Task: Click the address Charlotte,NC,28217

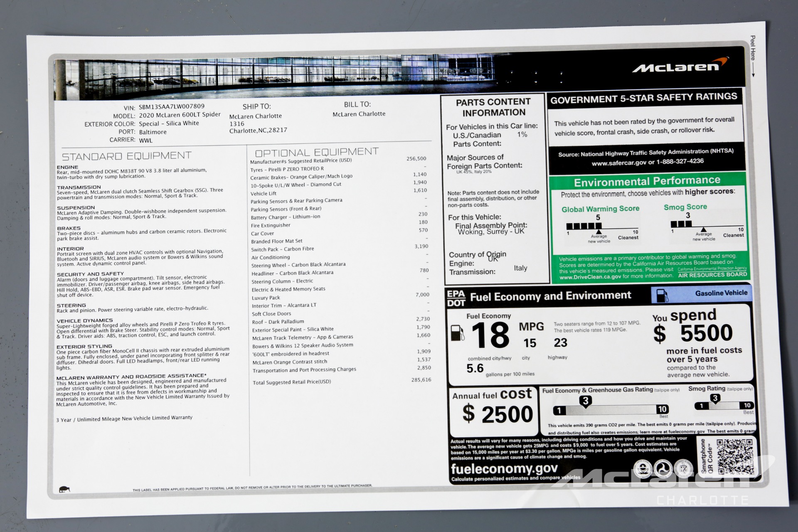Action: point(258,131)
